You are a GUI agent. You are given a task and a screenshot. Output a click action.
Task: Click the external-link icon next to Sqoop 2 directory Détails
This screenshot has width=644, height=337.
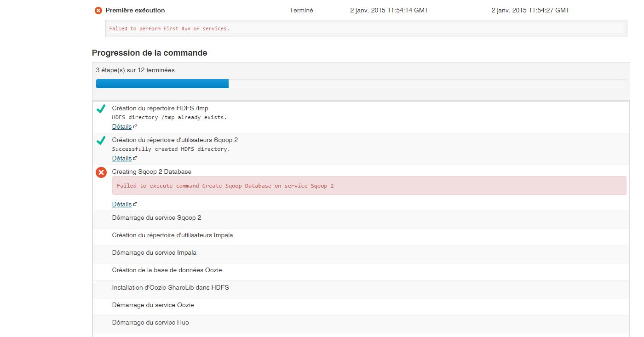point(135,158)
